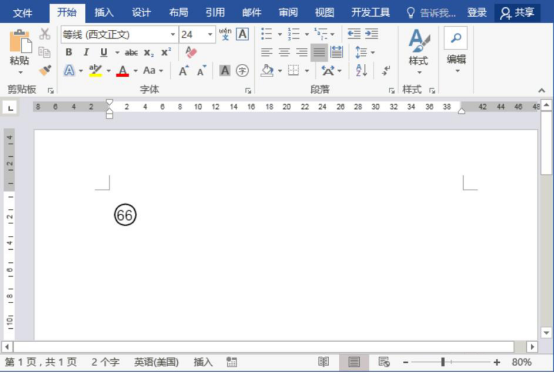
Task: Click the 共享 share button
Action: coord(517,13)
